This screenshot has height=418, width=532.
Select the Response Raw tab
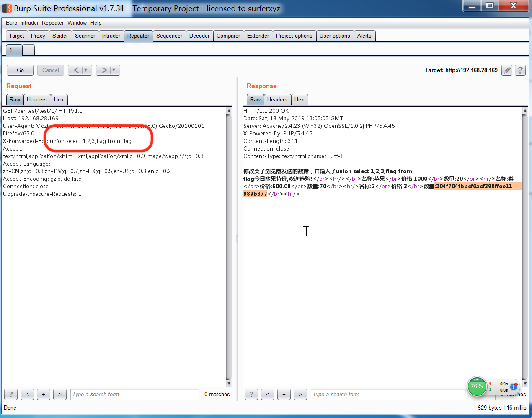click(256, 99)
